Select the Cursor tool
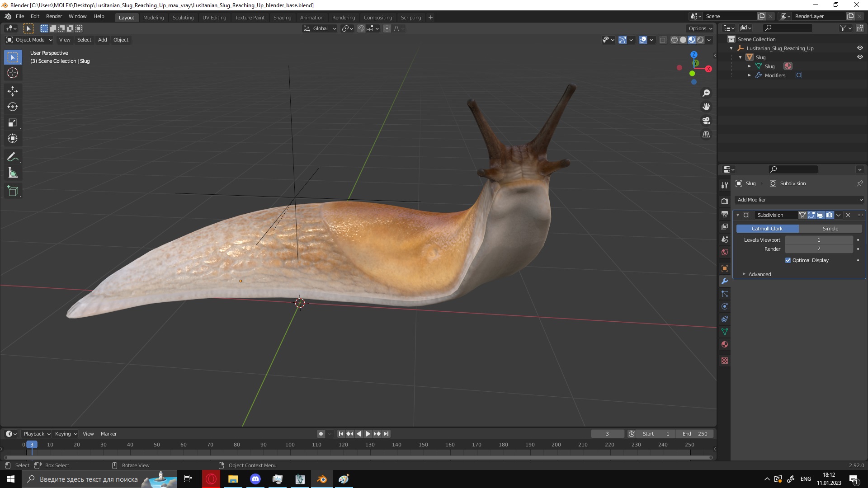The image size is (868, 488). (13, 73)
